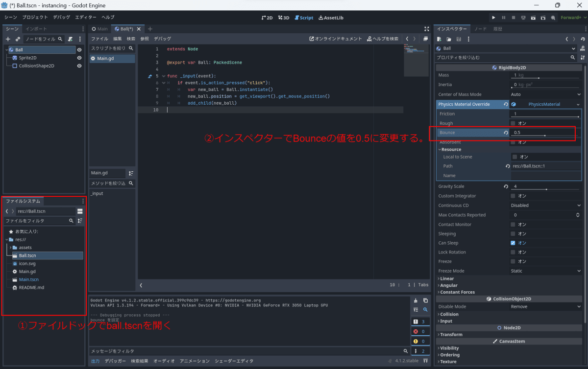Toggle visibility of Sprite2D node

click(79, 58)
